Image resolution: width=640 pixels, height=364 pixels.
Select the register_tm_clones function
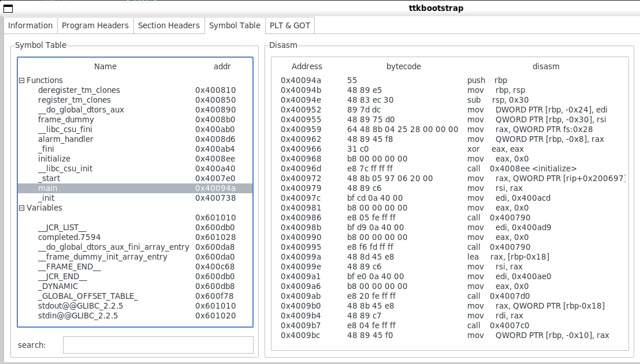click(x=135, y=100)
